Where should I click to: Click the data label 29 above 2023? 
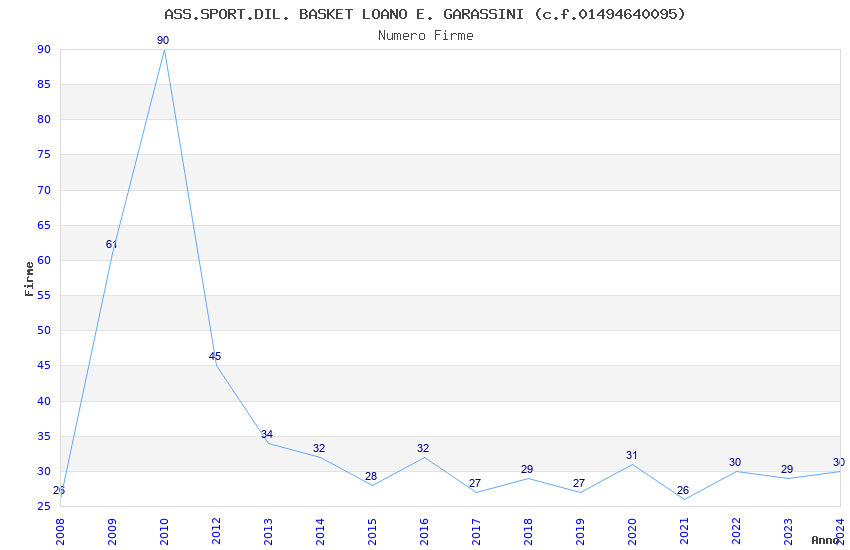coord(787,469)
